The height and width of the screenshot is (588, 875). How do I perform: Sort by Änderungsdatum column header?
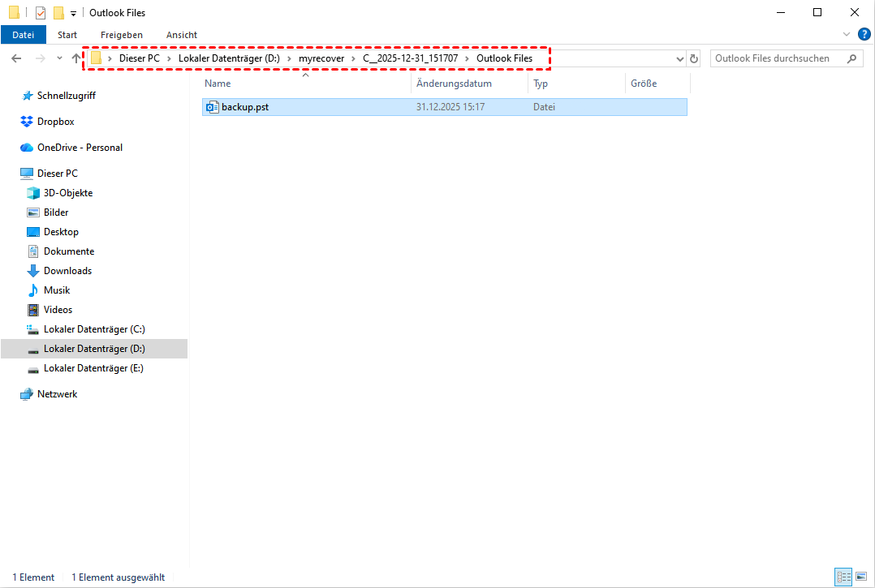(454, 84)
